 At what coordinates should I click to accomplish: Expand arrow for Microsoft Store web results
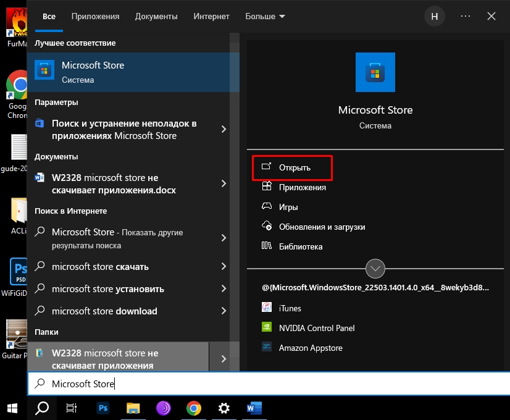224,238
